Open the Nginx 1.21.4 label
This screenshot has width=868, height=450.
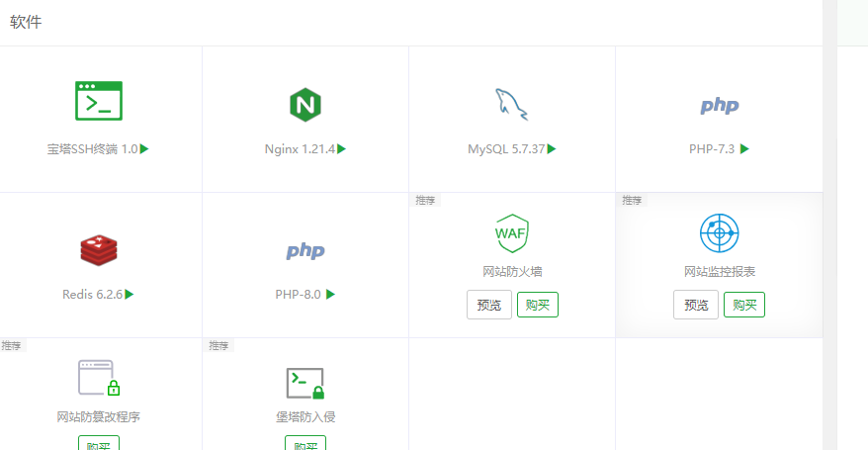[x=300, y=149]
